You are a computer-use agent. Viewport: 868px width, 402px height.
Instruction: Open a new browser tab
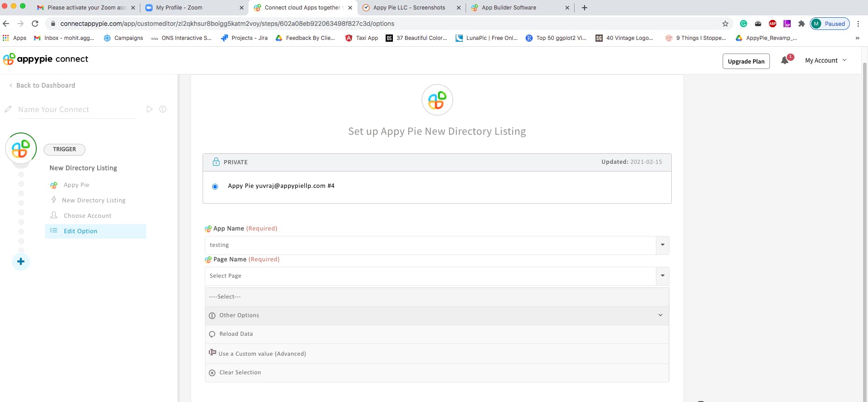tap(585, 8)
